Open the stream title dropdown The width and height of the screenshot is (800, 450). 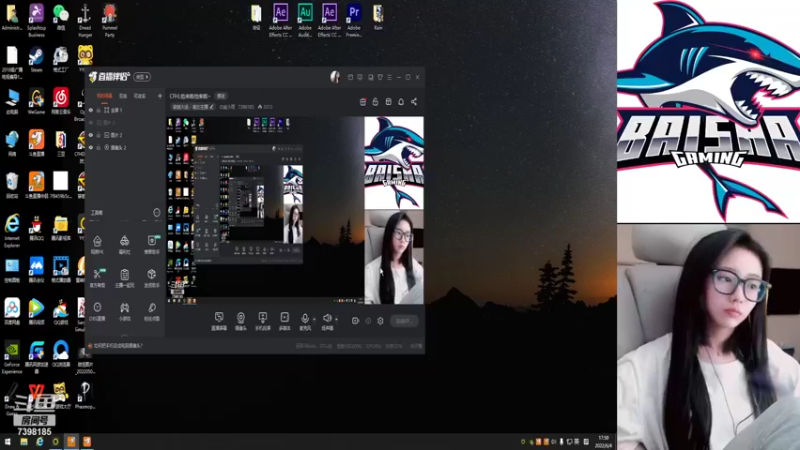click(x=190, y=96)
